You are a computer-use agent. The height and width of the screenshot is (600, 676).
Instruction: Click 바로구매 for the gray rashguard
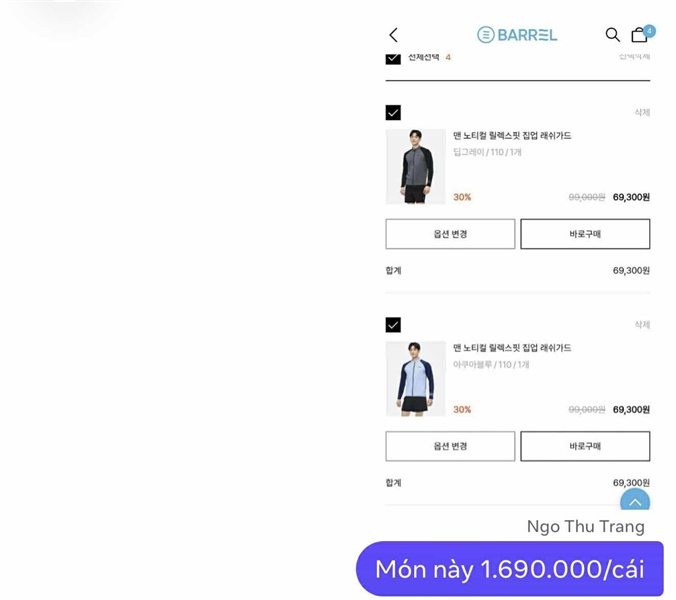[x=585, y=234]
